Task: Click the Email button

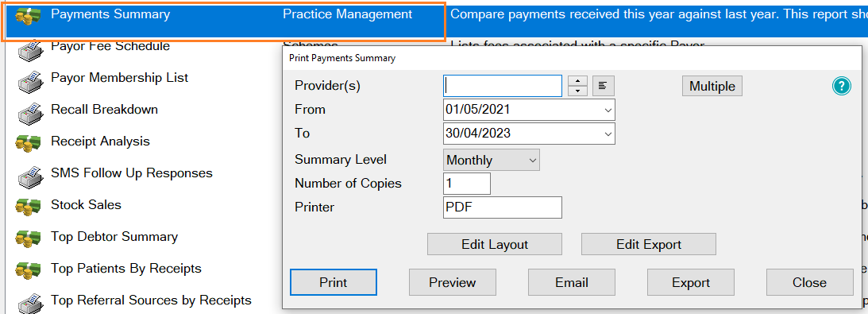Action: pos(571,282)
